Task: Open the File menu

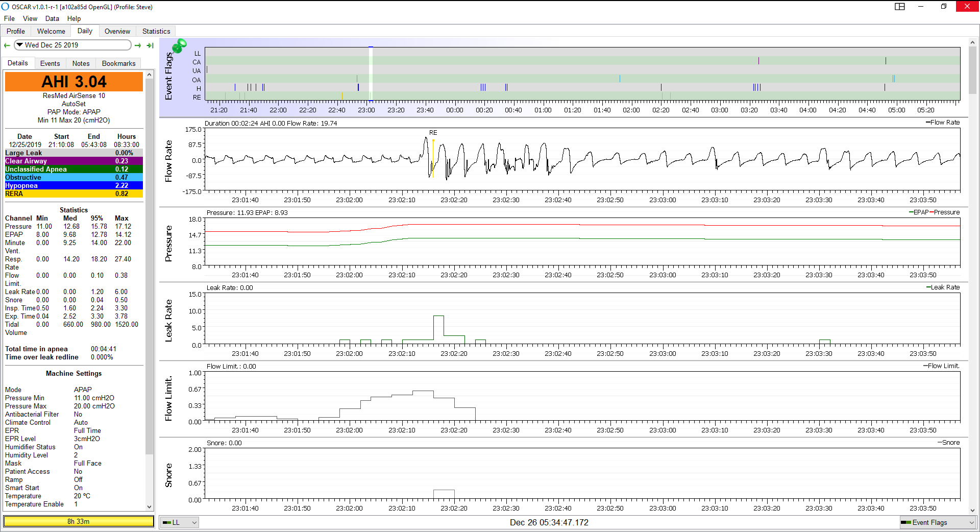Action: point(9,18)
